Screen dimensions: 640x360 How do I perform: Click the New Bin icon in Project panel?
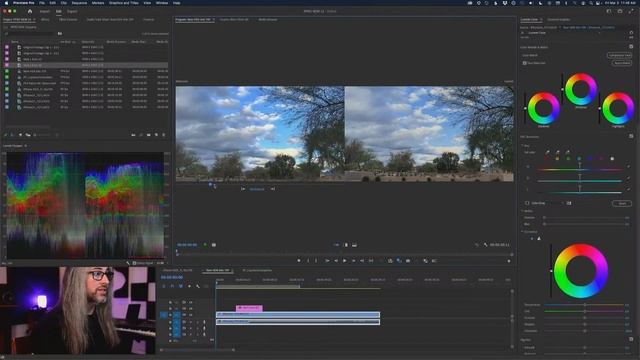click(x=149, y=135)
